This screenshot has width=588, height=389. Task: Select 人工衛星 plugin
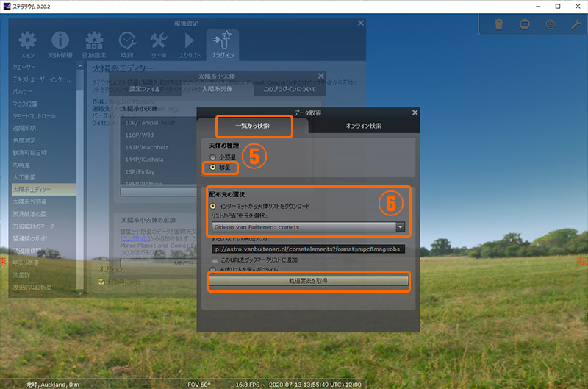pos(43,177)
